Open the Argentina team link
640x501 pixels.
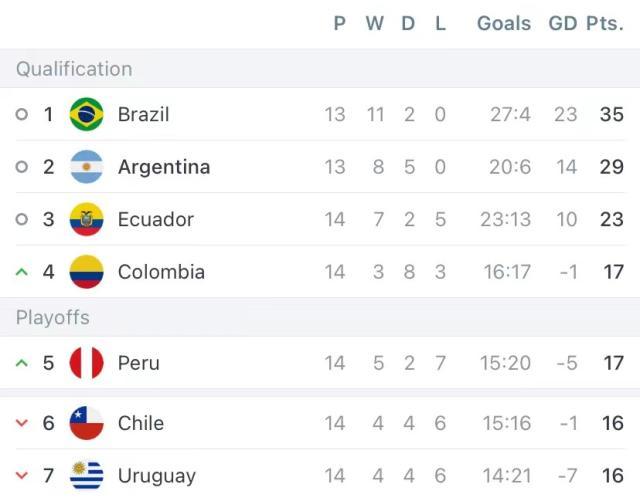164,167
